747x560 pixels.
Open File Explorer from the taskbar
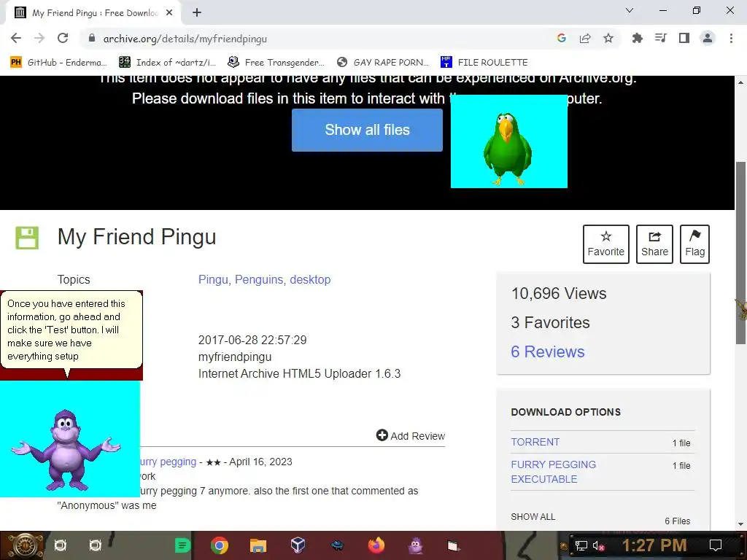coord(258,545)
